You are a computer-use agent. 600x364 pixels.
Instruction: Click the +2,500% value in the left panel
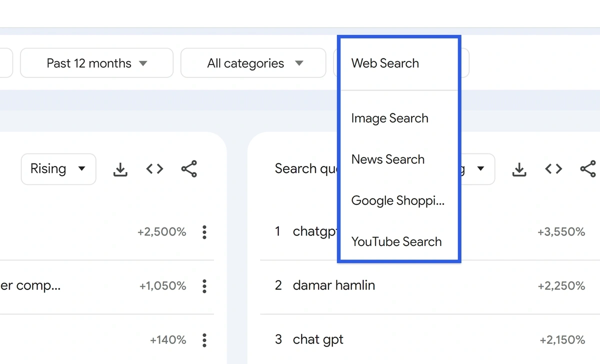162,232
